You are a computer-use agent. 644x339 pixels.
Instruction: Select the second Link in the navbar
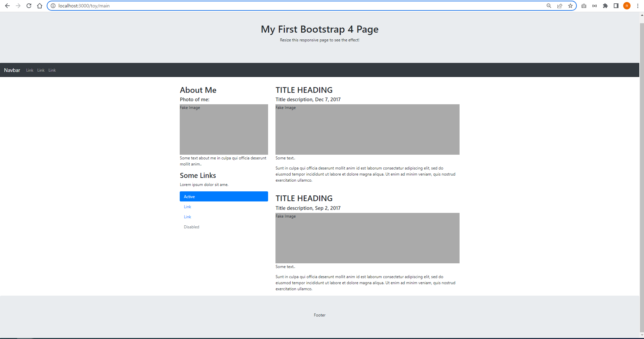41,70
